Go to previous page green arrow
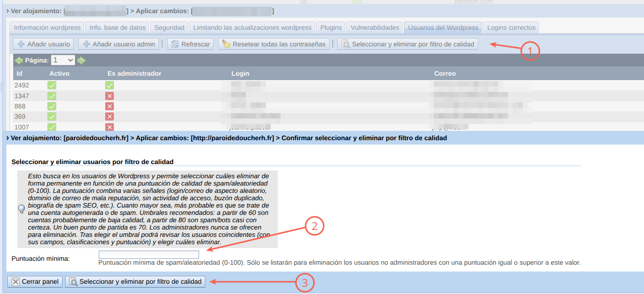Screen dimensions: 644x294 click(x=19, y=61)
